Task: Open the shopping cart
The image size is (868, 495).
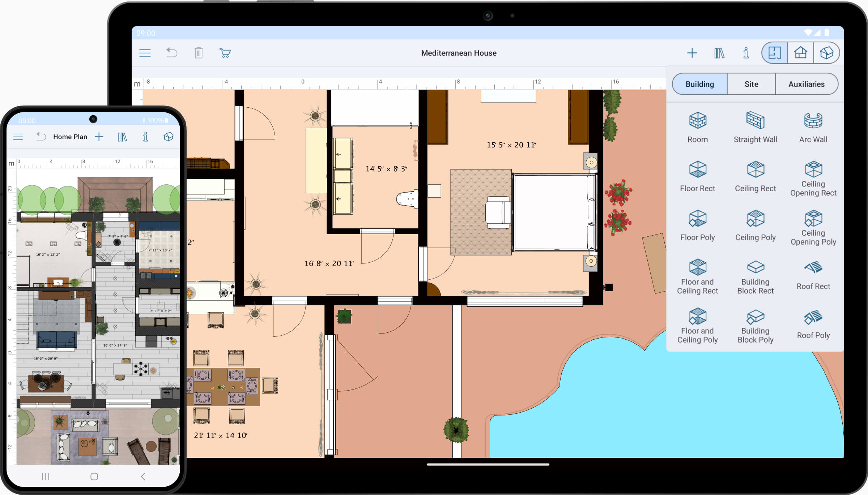Action: tap(226, 53)
